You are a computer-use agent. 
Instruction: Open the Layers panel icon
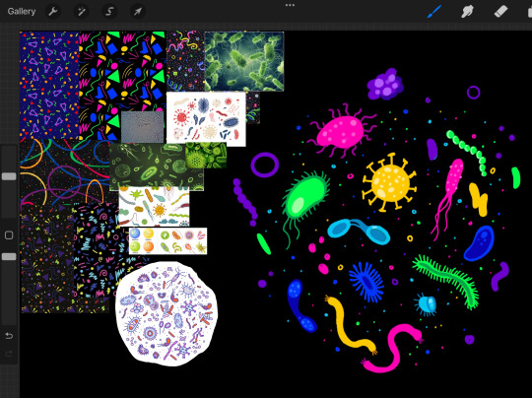coord(529,12)
